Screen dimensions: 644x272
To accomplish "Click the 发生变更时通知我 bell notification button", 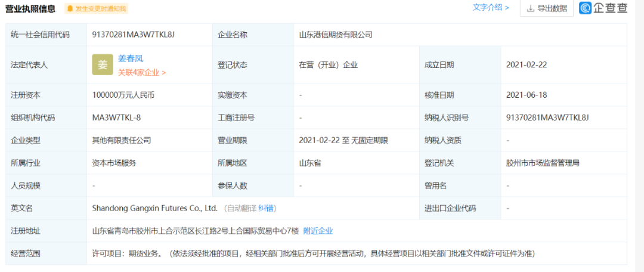I will (96, 8).
